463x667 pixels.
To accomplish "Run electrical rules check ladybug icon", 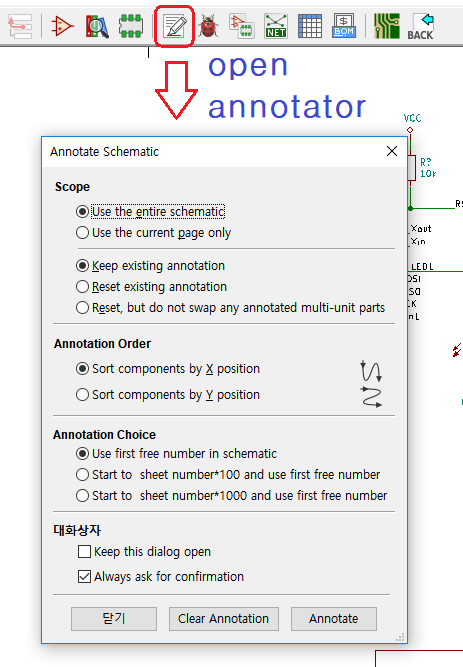I will coord(208,26).
